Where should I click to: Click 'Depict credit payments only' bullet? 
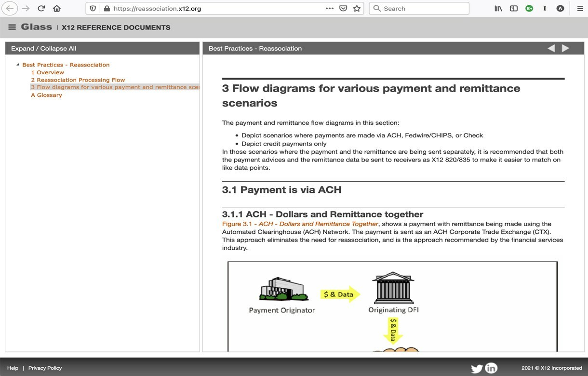point(284,144)
